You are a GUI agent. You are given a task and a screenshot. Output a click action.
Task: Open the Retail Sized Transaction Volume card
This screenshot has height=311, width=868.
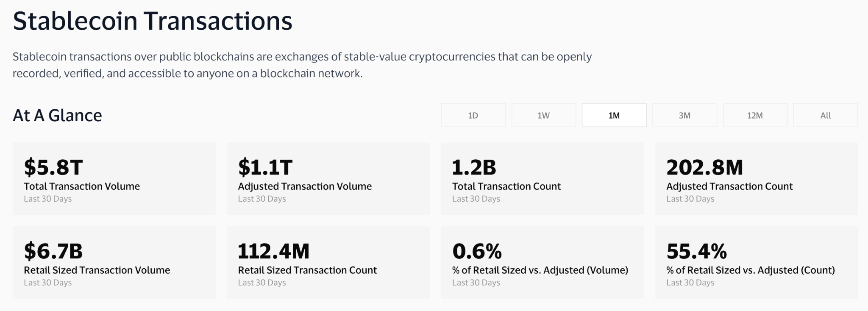(114, 262)
